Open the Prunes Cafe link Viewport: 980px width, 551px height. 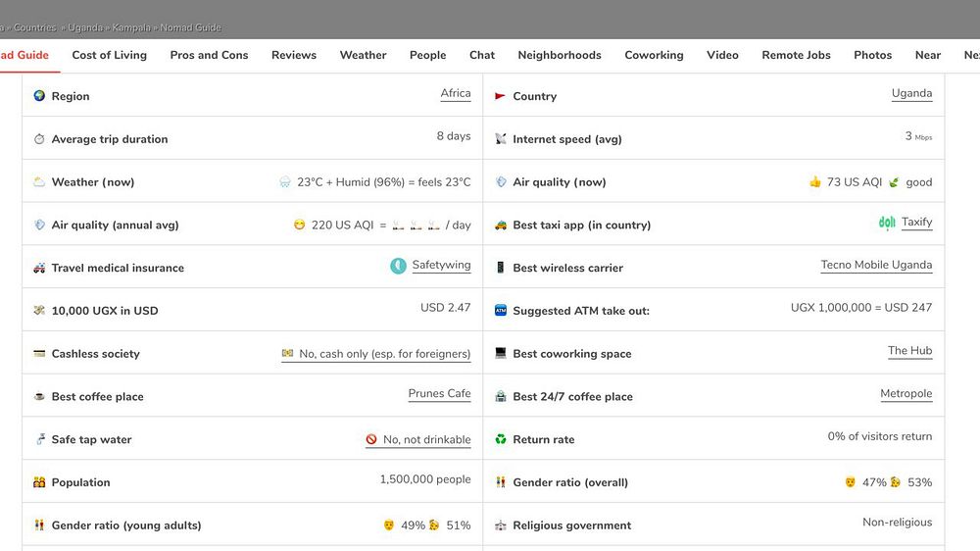coord(439,394)
